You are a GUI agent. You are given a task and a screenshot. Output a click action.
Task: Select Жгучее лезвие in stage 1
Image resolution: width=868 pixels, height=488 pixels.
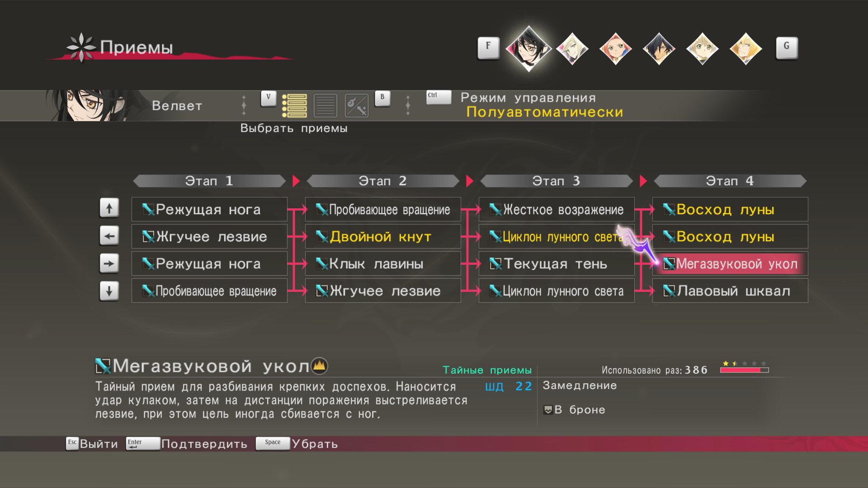tap(209, 236)
